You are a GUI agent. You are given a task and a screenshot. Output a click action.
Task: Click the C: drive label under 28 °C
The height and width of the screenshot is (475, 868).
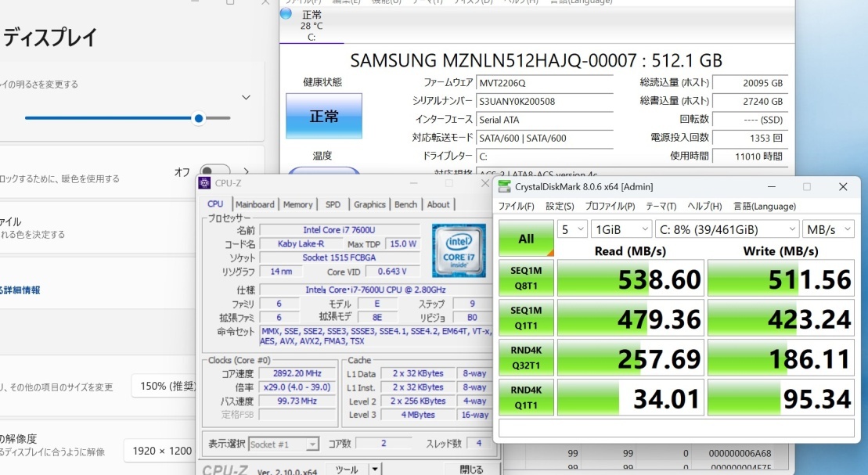[312, 37]
